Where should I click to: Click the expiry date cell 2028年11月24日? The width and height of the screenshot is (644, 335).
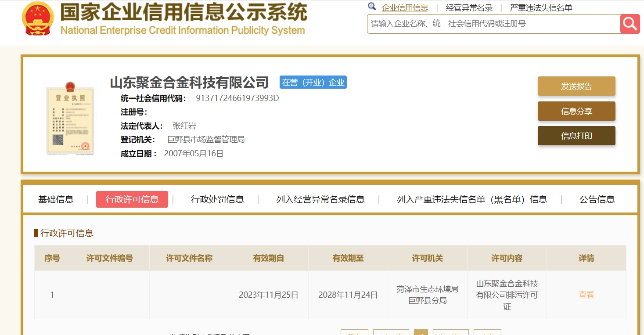348,295
